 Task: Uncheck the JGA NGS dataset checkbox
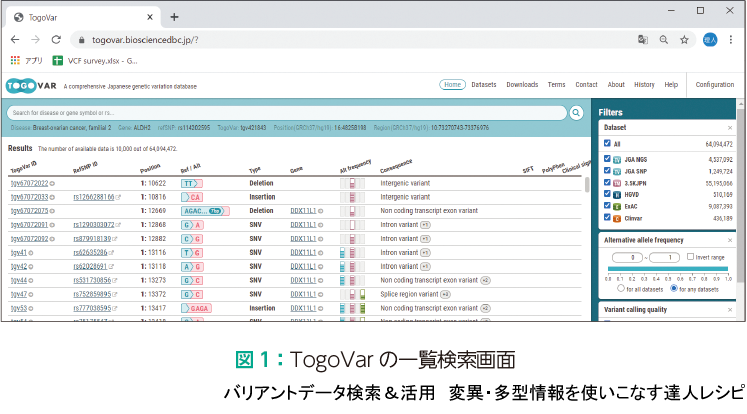click(x=606, y=158)
